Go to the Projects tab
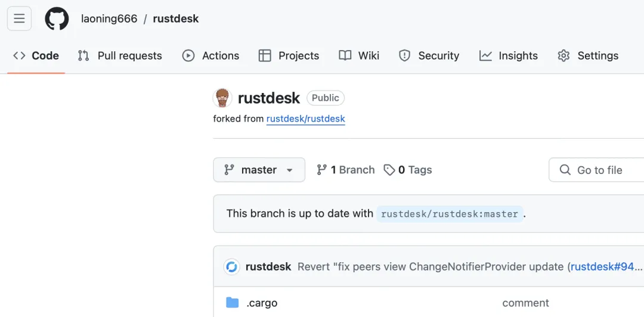This screenshot has width=644, height=317. pos(289,55)
